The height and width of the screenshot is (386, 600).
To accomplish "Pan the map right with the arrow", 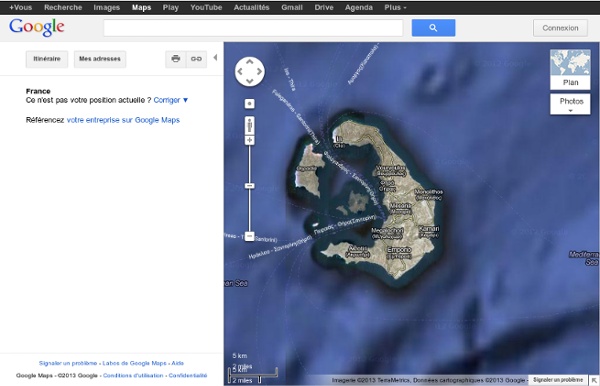I will tap(259, 71).
